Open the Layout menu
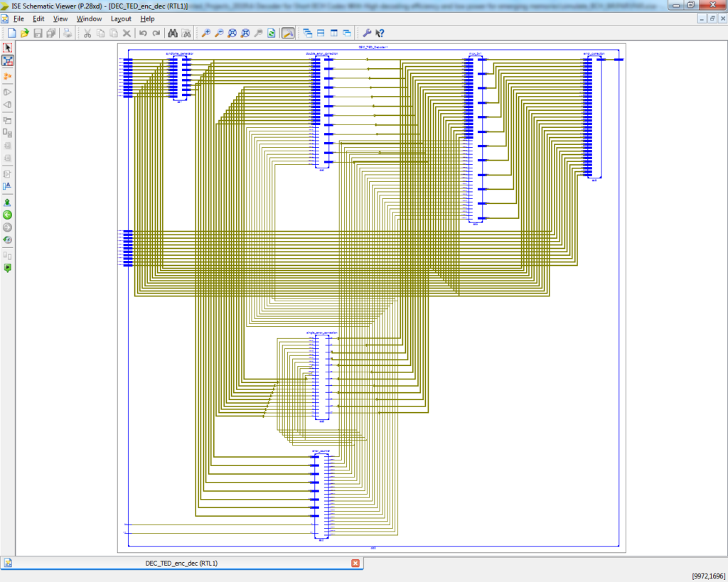Viewport: 728px width, 582px height. 121,18
